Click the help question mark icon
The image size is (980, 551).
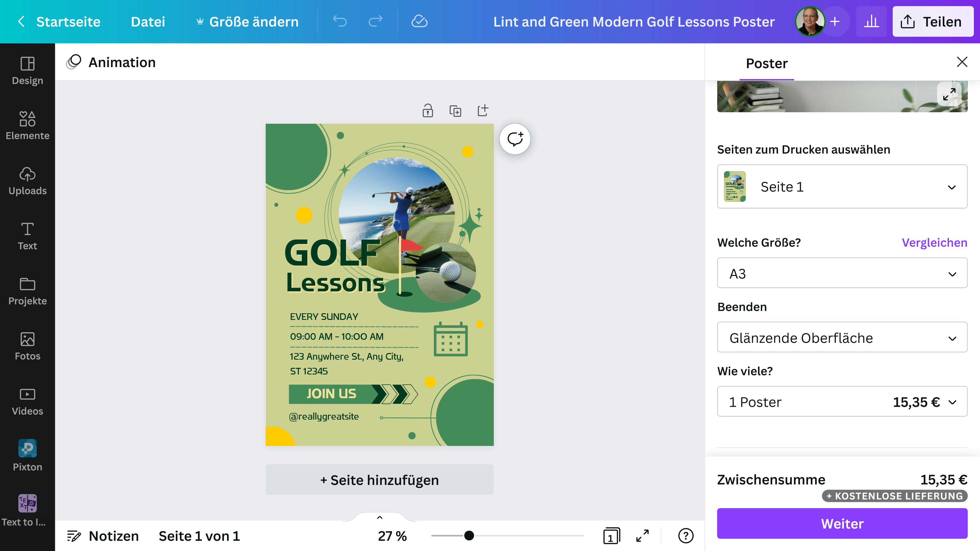coord(685,536)
